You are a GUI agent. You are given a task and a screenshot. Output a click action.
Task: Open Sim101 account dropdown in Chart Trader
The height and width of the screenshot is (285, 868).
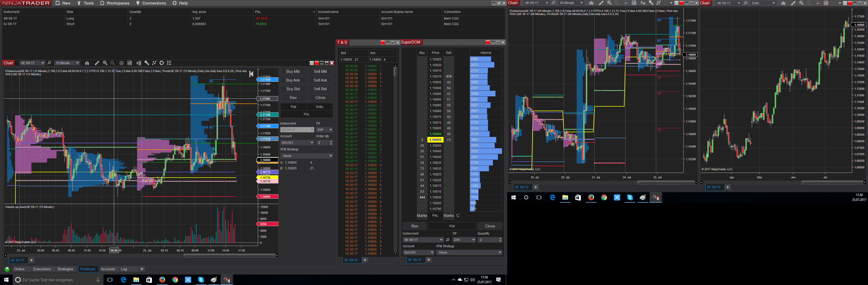297,143
